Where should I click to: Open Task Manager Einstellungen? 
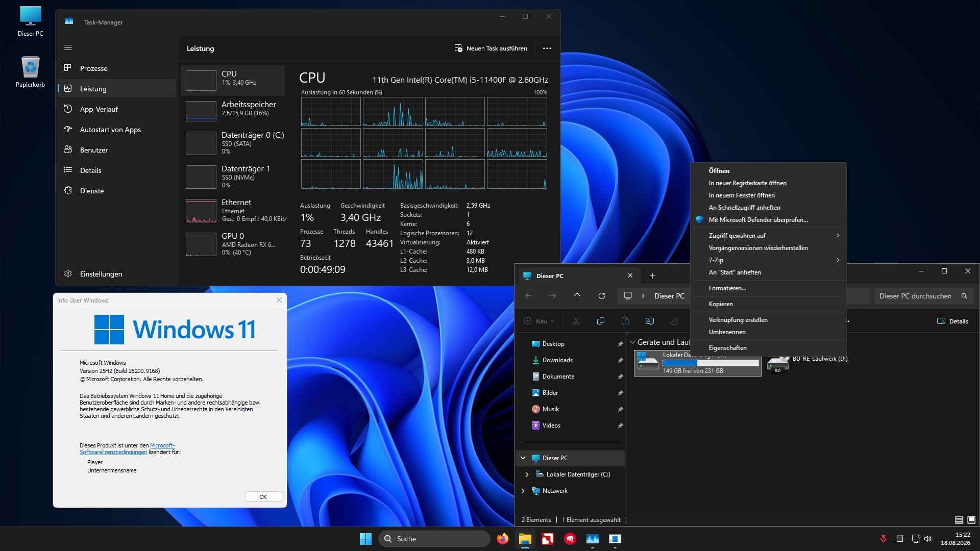point(116,274)
